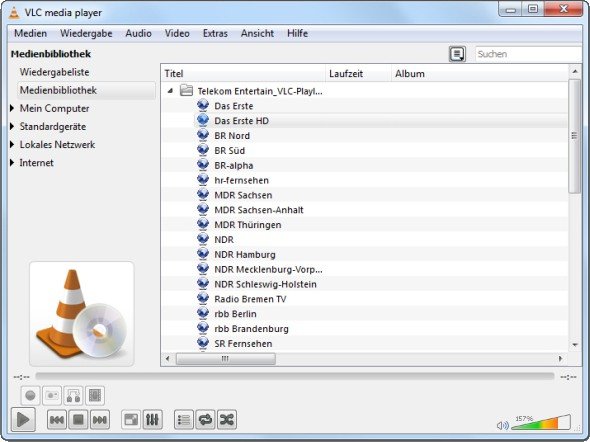590x442 pixels.
Task: Click globe icon beside NDR Hamburg
Action: (x=203, y=254)
